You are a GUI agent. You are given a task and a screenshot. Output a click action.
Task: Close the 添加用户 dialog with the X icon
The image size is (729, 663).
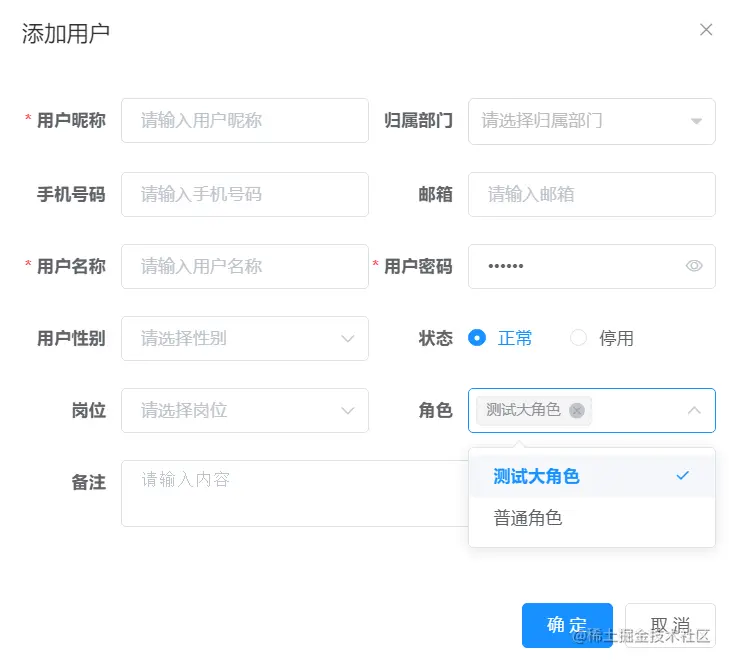point(706,30)
